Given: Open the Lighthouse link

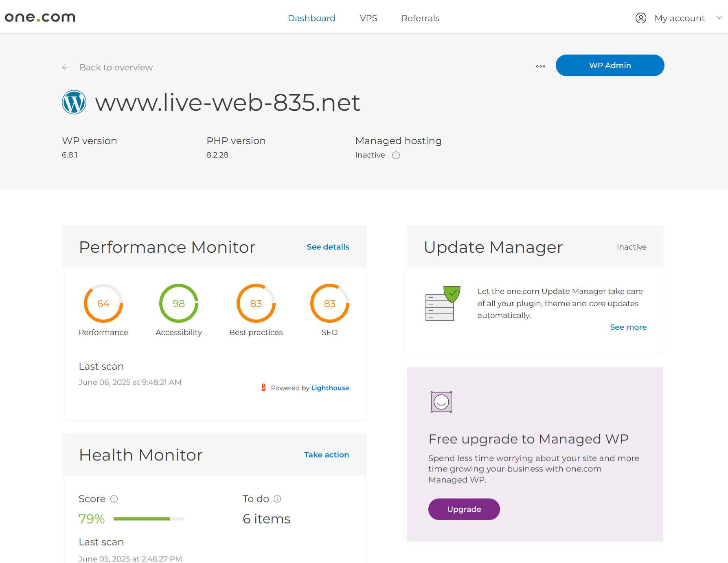Looking at the screenshot, I should [330, 388].
